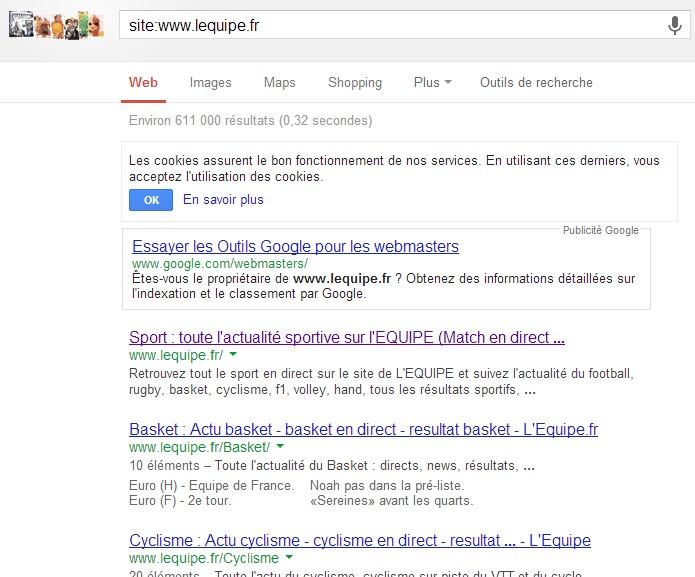Expand the arrow next to www.lequipe.fr/Cyclisme
This screenshot has height=577, width=695.
[289, 557]
